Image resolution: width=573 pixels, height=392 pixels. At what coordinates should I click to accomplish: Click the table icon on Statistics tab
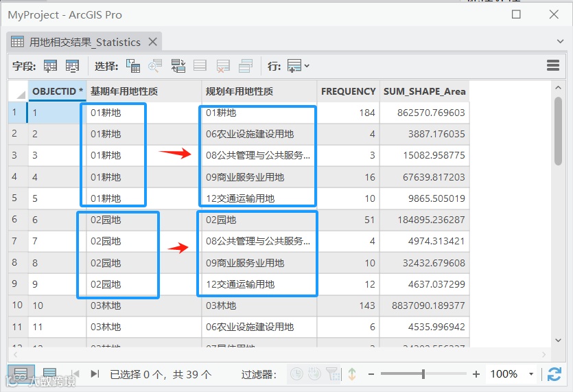click(x=17, y=42)
